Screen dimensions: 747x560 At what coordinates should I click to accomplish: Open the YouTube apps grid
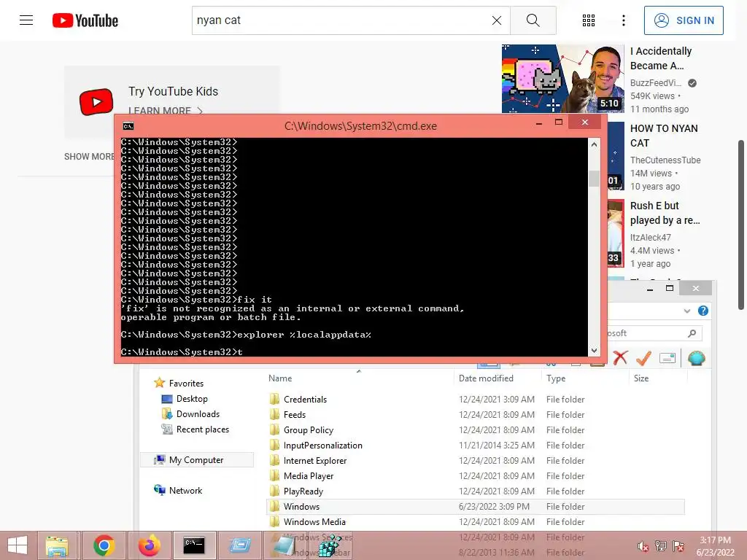tap(589, 20)
